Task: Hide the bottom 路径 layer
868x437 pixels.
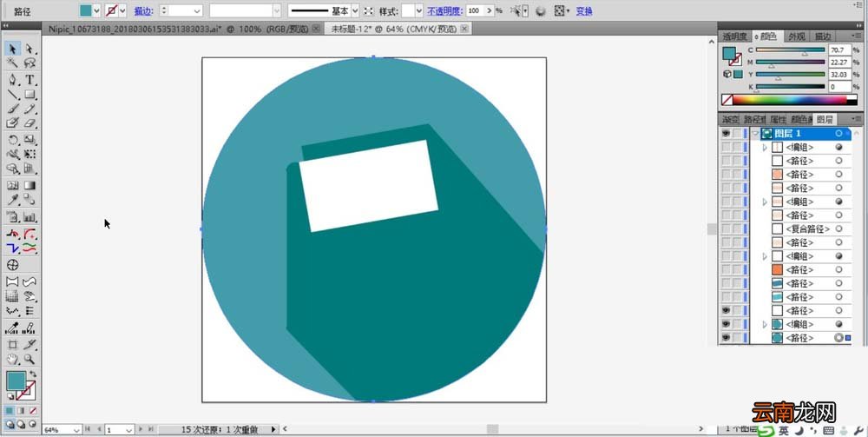Action: (727, 338)
